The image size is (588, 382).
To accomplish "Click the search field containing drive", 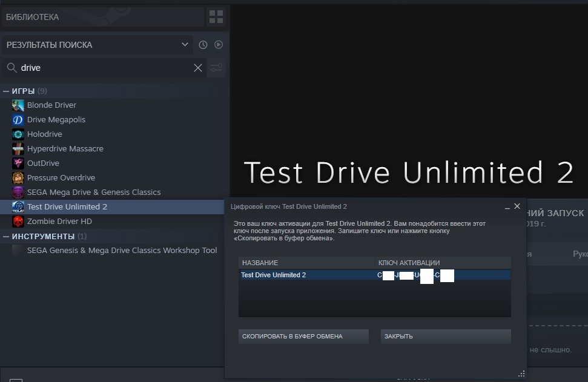I will 105,68.
